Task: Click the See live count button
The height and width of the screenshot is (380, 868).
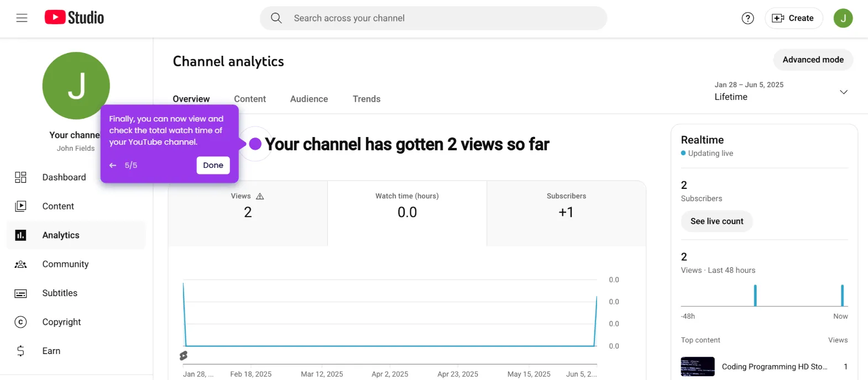Action: [x=717, y=221]
